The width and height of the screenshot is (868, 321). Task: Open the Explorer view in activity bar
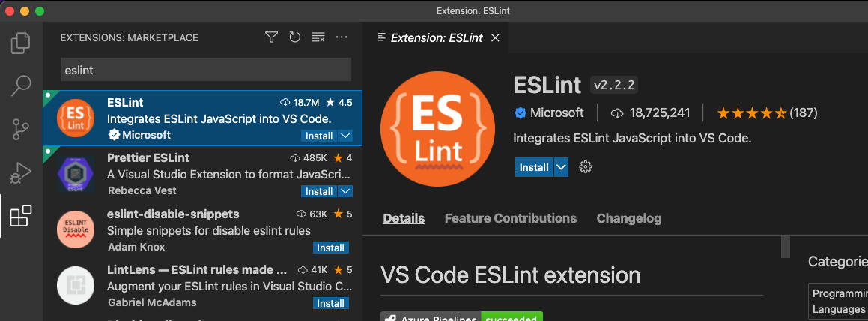(x=21, y=43)
